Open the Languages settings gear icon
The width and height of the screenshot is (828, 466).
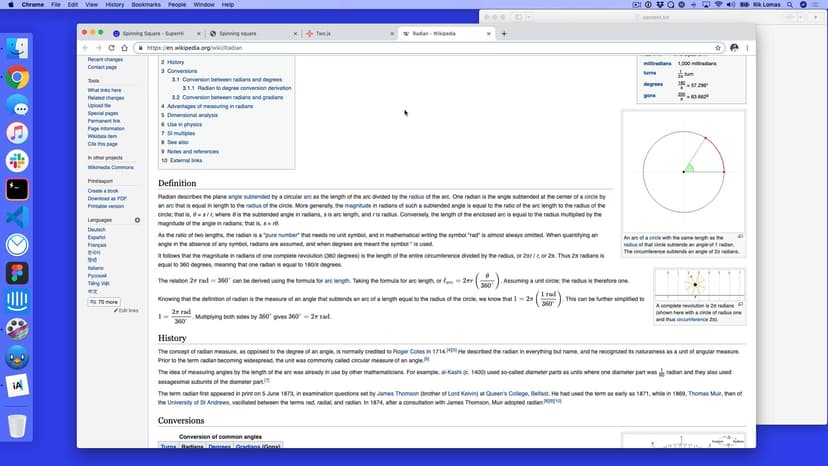138,220
